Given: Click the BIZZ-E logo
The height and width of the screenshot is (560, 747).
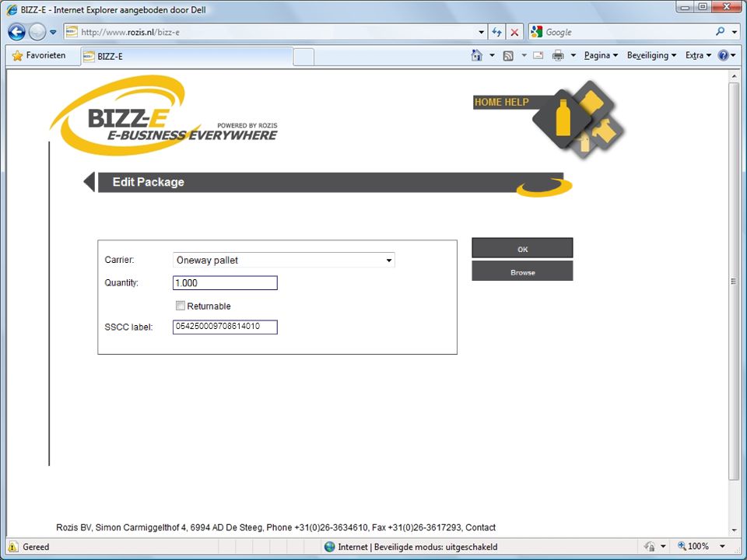Looking at the screenshot, I should click(x=163, y=115).
